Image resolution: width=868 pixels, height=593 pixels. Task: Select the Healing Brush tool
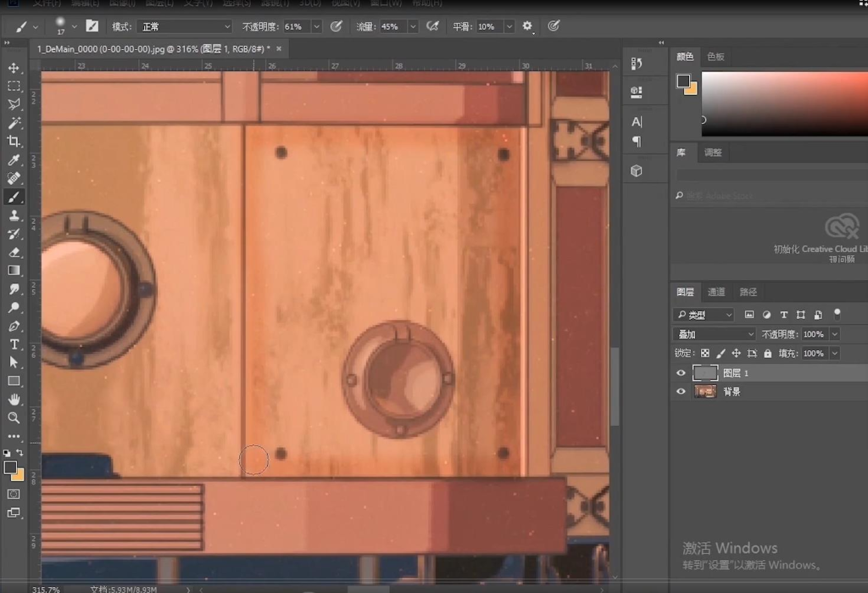pos(14,178)
